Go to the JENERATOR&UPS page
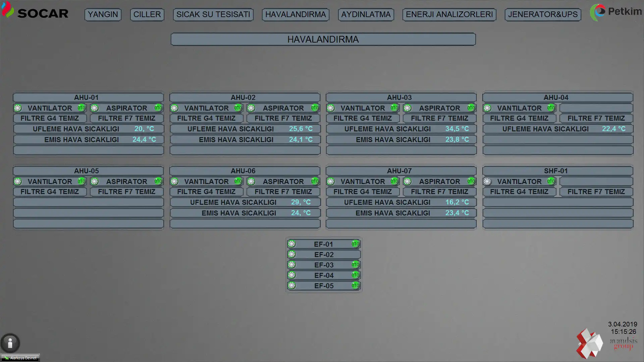 (543, 14)
